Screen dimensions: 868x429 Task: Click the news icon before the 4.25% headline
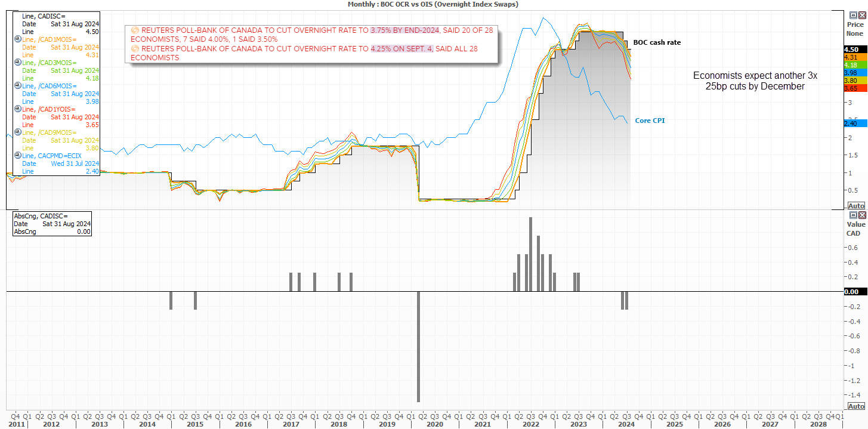(x=134, y=49)
